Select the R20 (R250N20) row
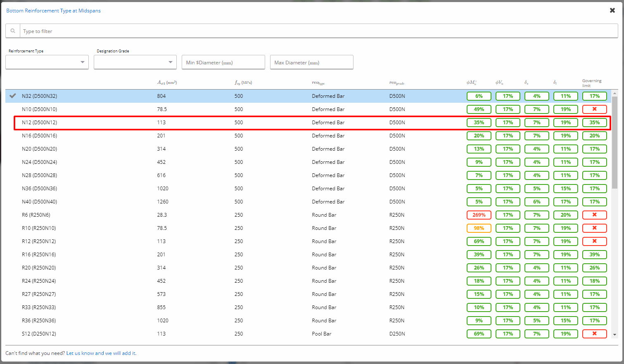624x364 pixels. [x=308, y=268]
